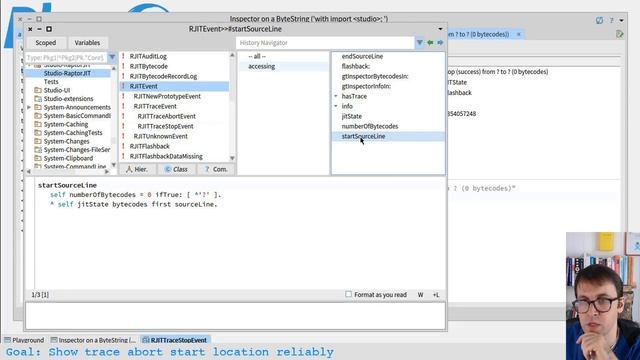The image size is (640, 360).
Task: Select the Studio-RaptorJIT package
Action: tap(68, 73)
